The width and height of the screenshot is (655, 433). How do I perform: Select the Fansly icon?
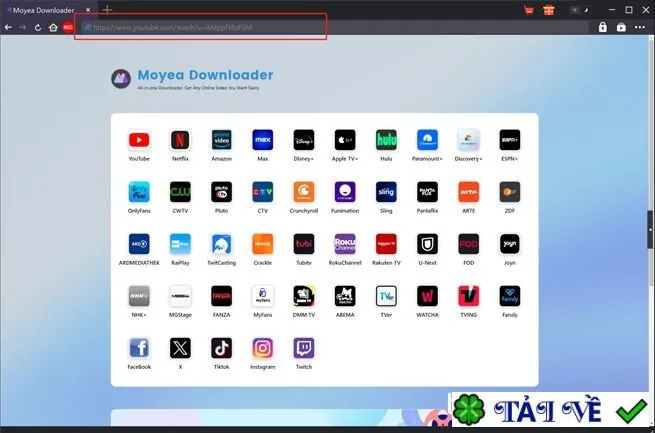click(x=510, y=296)
